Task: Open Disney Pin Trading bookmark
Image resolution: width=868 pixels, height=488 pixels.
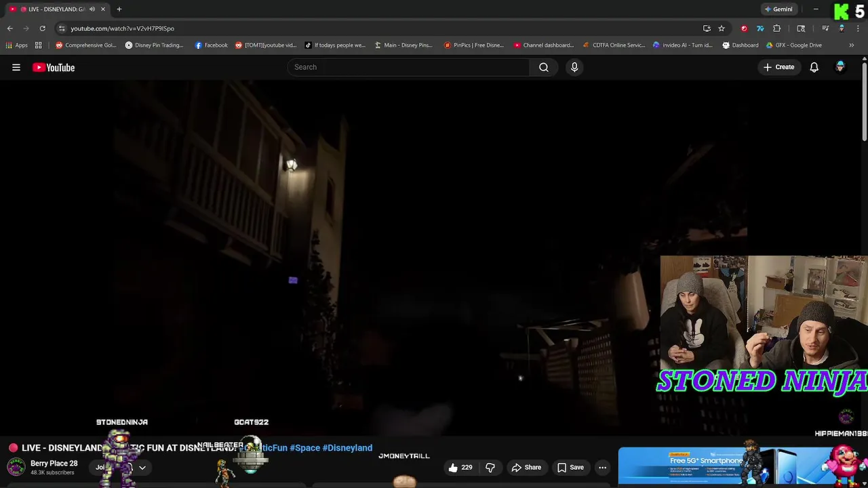Action: [x=155, y=45]
